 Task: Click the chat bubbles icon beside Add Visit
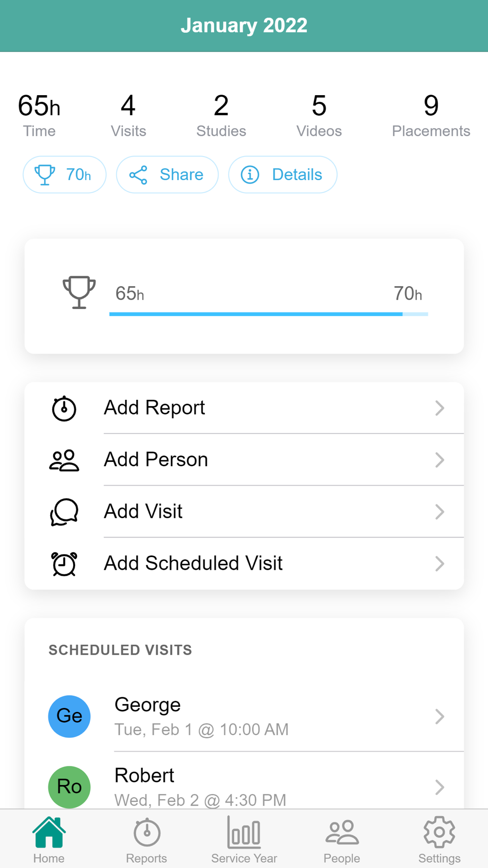[x=64, y=512]
